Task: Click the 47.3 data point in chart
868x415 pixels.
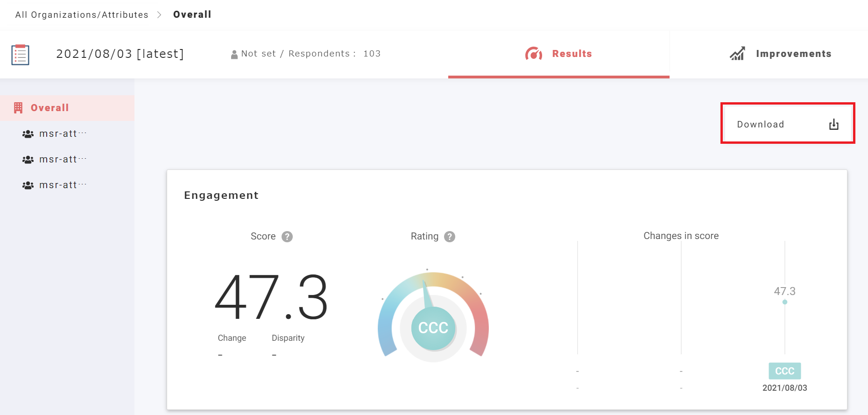Action: coord(784,302)
